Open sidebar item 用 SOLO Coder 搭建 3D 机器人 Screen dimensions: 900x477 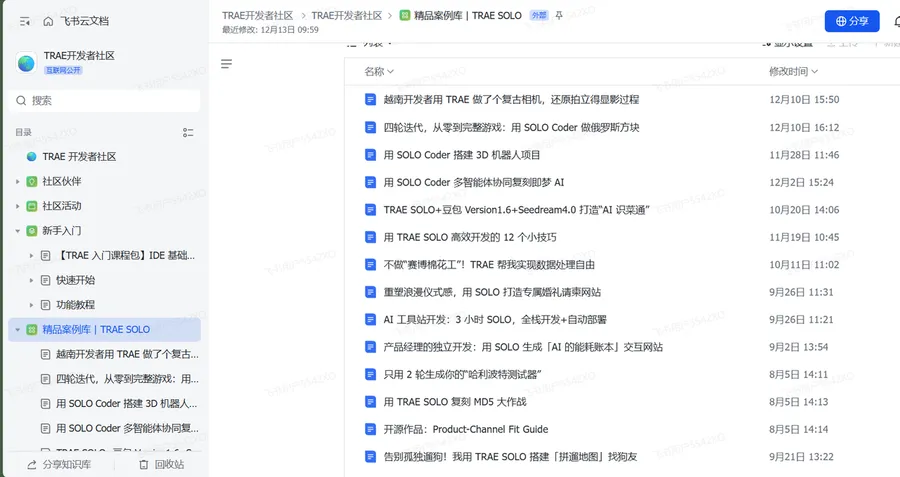click(126, 404)
